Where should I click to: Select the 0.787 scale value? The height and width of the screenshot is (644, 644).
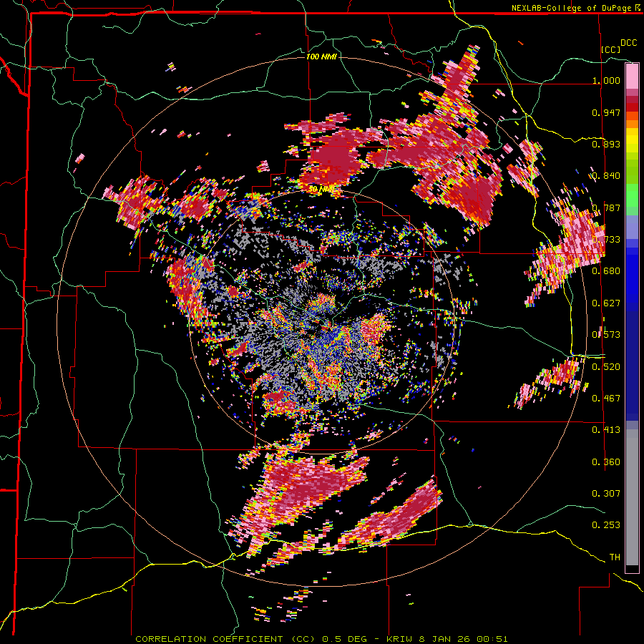point(606,208)
